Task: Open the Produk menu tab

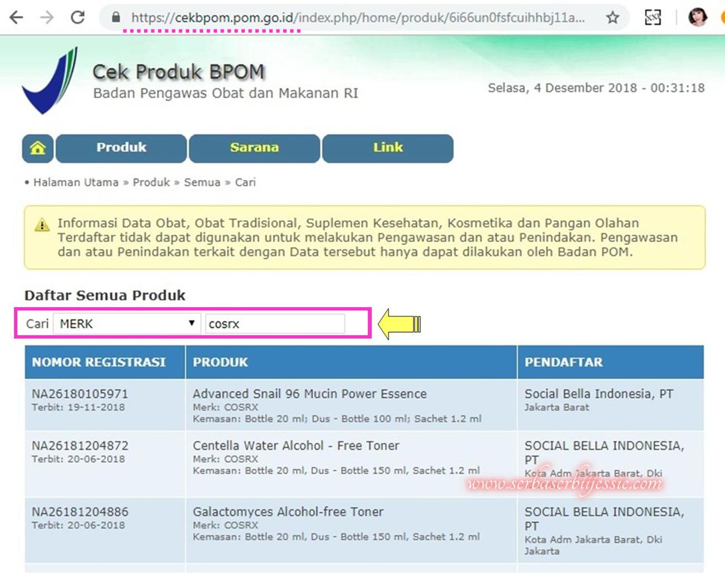Action: click(x=121, y=148)
